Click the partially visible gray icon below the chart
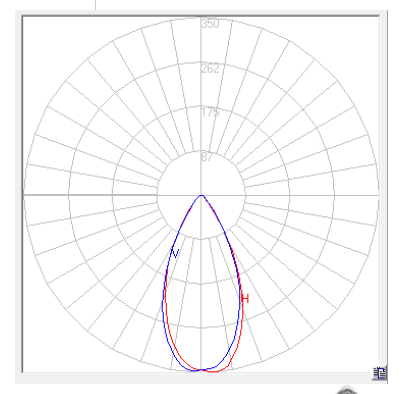 [x=347, y=391]
